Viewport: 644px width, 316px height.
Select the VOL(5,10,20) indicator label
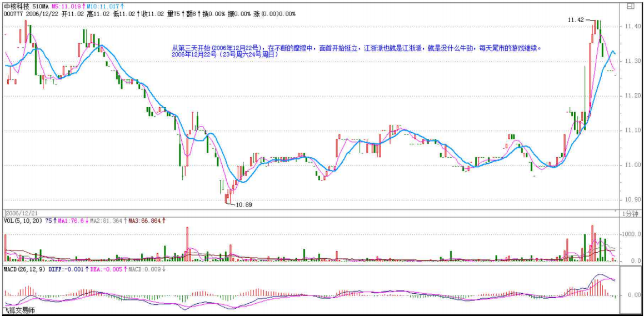21,220
